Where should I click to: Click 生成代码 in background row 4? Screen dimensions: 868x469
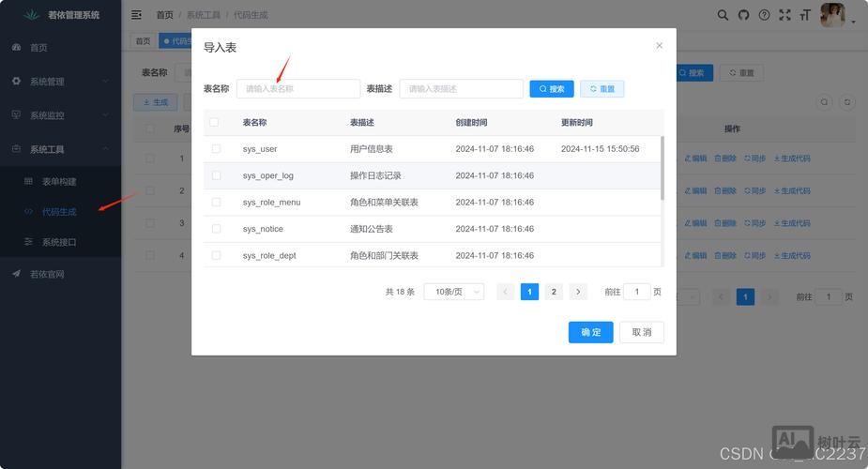[792, 255]
